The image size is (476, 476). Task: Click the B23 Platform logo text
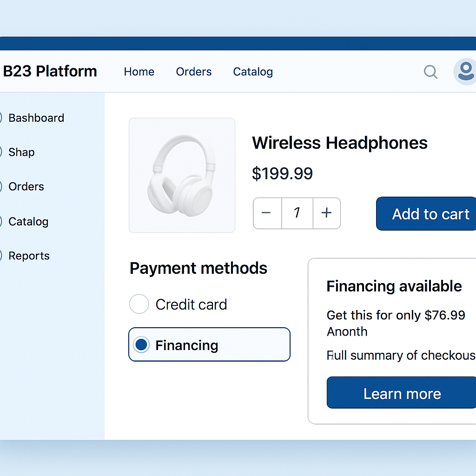pyautogui.click(x=50, y=71)
